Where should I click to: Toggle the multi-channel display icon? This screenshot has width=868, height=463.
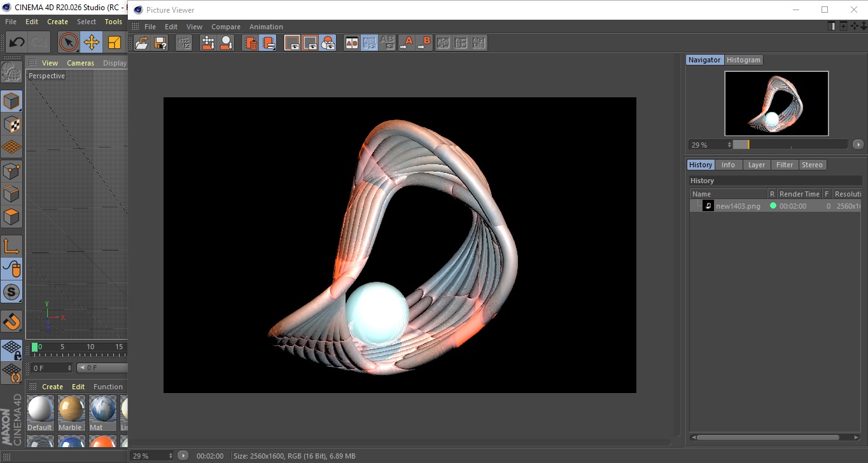coord(328,43)
